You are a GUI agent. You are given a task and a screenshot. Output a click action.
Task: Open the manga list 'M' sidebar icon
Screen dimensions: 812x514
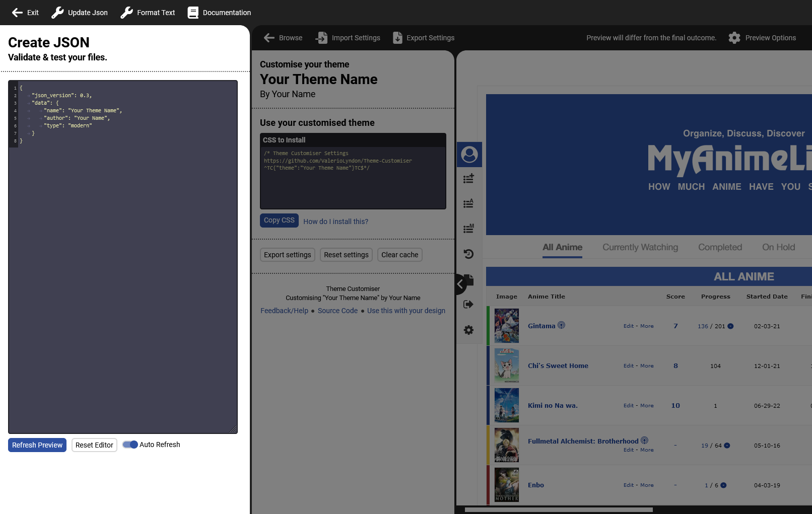point(468,229)
